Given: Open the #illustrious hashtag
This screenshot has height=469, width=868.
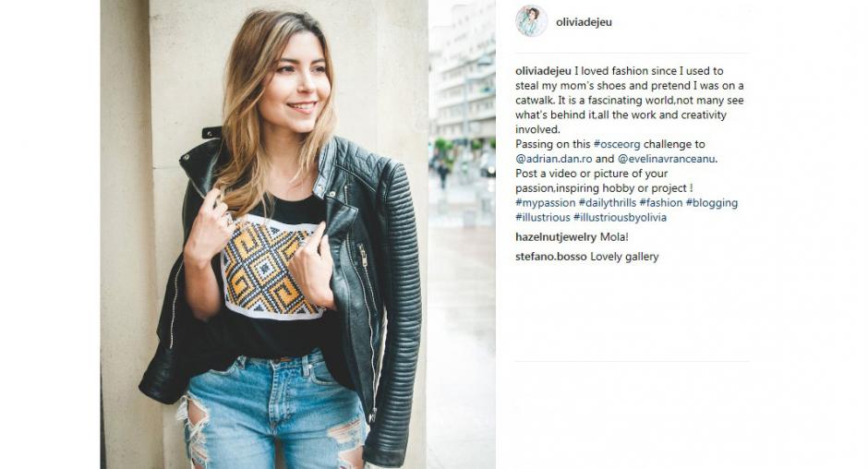Looking at the screenshot, I should point(543,217).
